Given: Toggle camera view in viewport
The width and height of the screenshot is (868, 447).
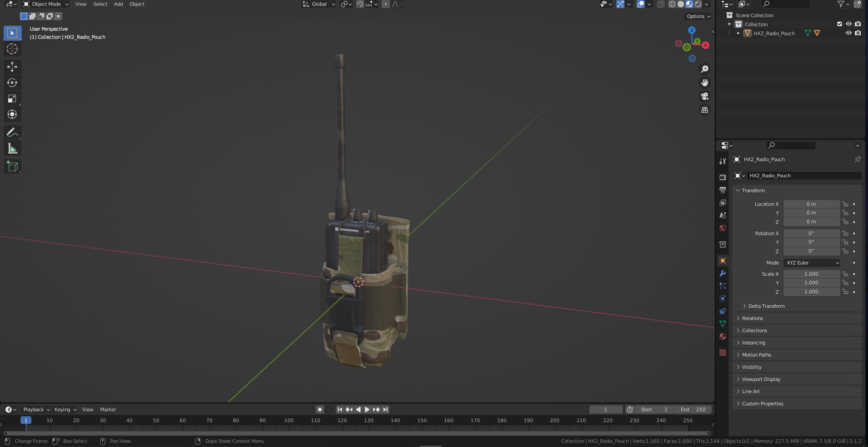Looking at the screenshot, I should 705,96.
